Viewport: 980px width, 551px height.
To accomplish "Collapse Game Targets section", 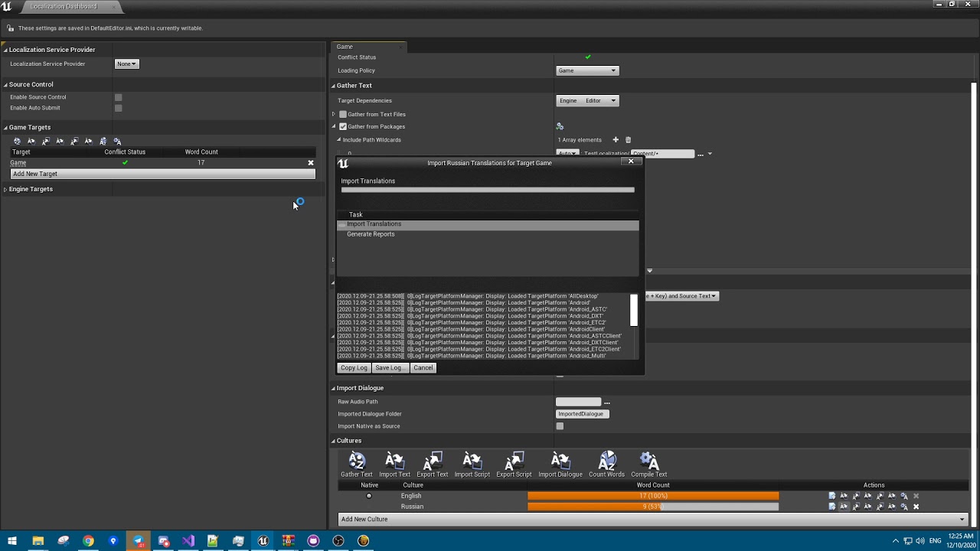I will [5, 128].
